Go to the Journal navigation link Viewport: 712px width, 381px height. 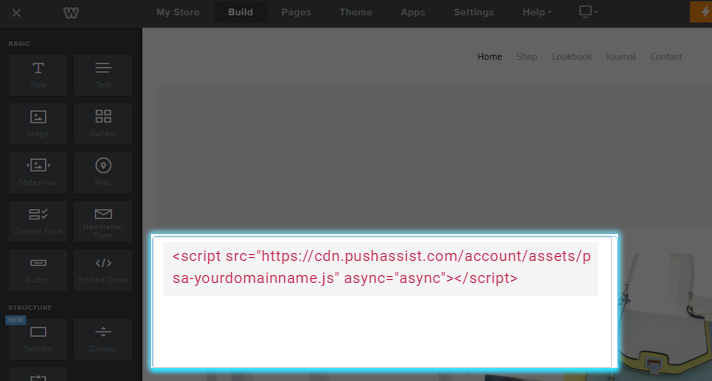[x=621, y=57]
